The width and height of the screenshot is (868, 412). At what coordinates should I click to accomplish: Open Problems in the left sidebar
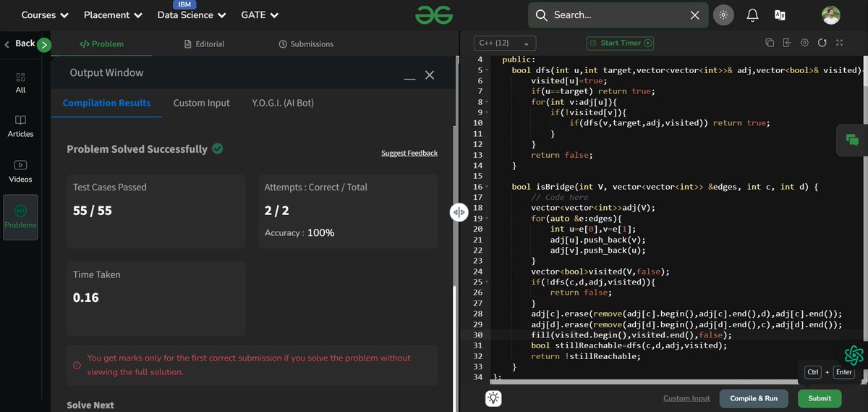20,217
